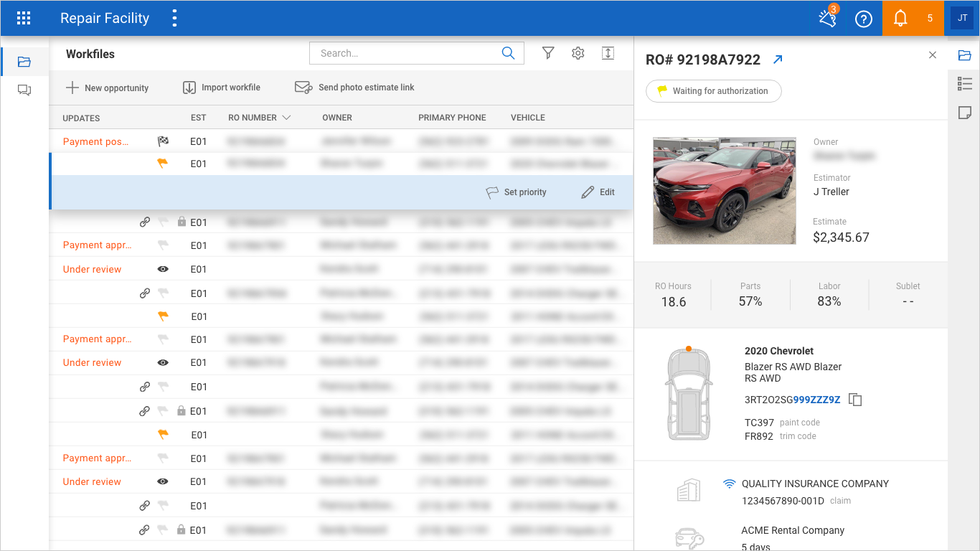The height and width of the screenshot is (551, 980).
Task: Click paint code TC397
Action: tap(760, 423)
